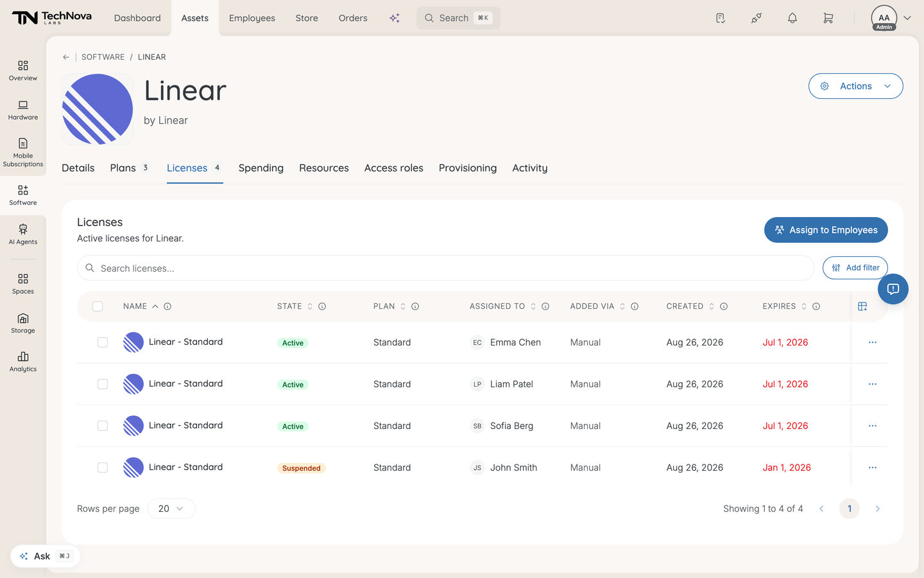
Task: Select the checkbox for Liam Patel's license
Action: [103, 384]
